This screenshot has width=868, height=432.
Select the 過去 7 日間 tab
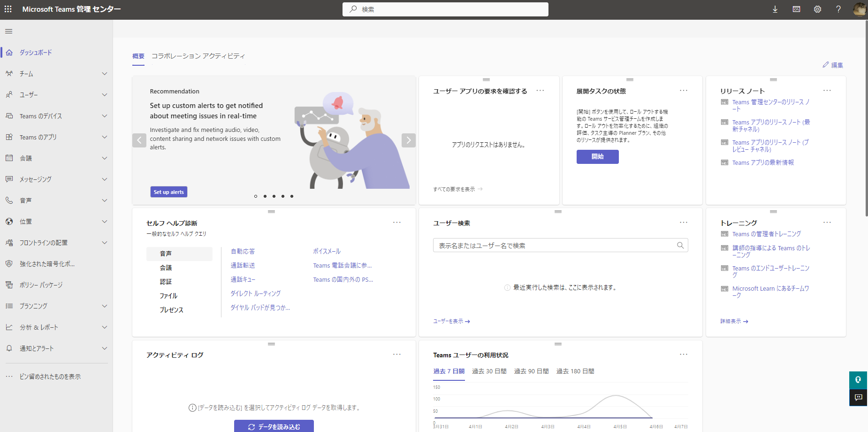pos(449,371)
